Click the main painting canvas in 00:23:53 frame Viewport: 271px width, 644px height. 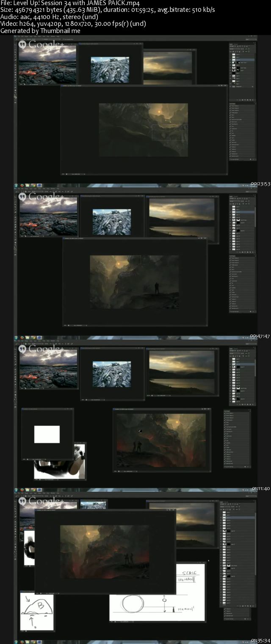(x=143, y=130)
